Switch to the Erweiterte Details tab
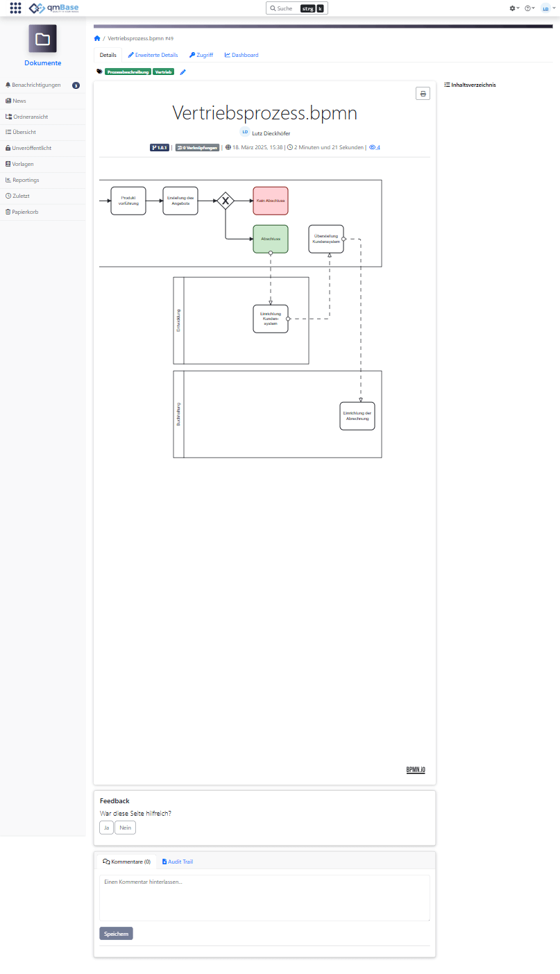The width and height of the screenshot is (560, 974). 153,55
